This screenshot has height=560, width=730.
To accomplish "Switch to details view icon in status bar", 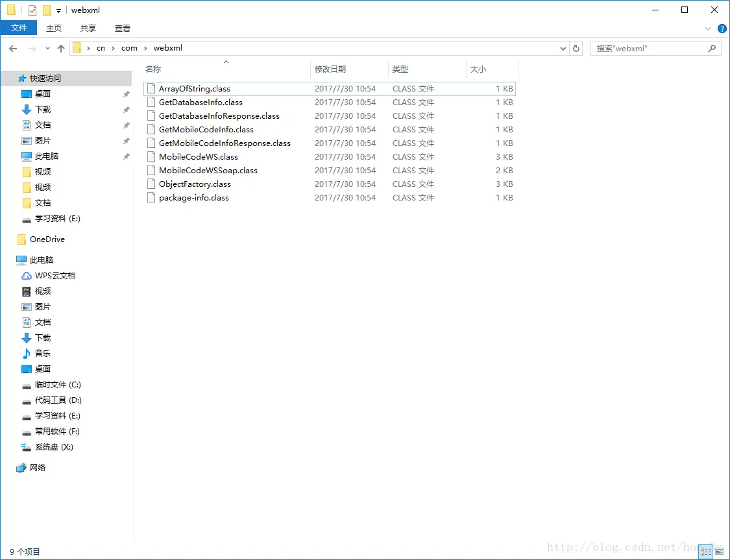I will (x=706, y=552).
